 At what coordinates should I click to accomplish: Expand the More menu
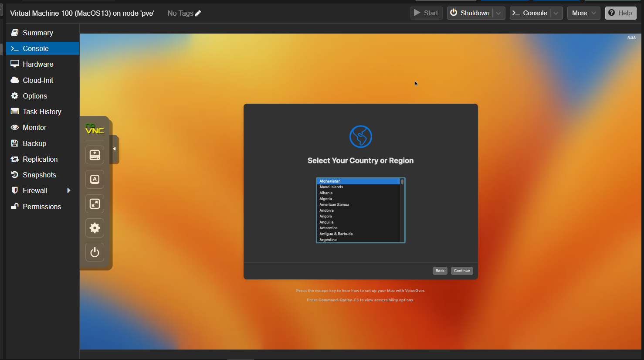[x=583, y=13]
